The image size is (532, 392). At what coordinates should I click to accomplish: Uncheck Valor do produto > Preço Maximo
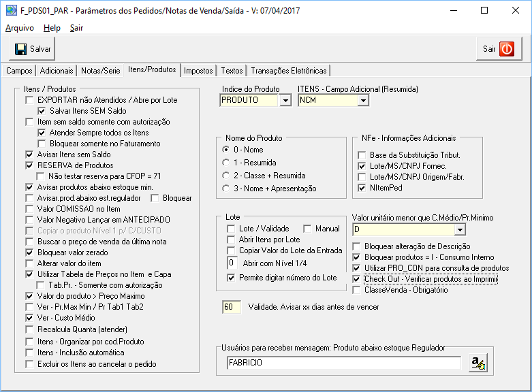click(29, 296)
